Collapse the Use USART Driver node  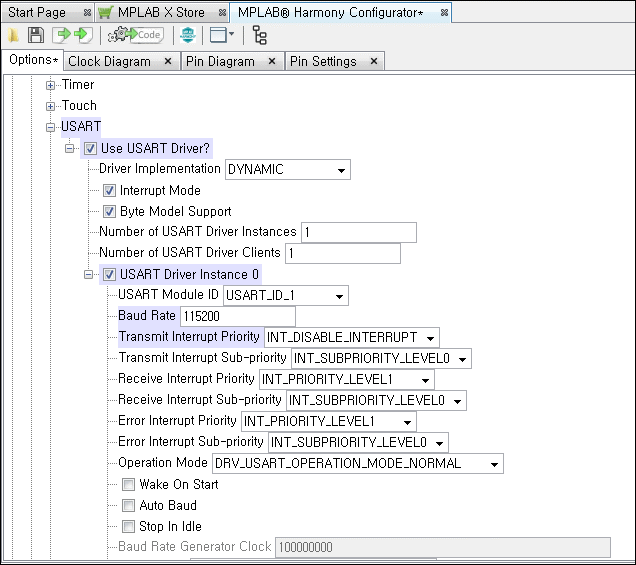(x=69, y=148)
